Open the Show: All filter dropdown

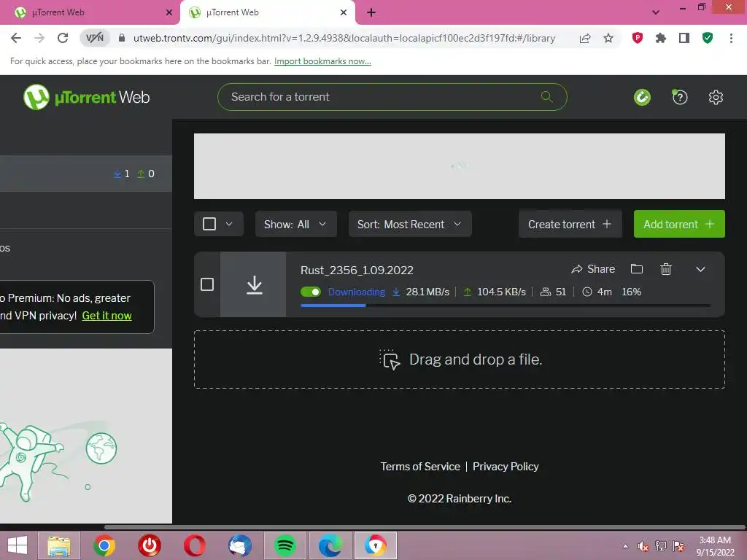click(296, 224)
